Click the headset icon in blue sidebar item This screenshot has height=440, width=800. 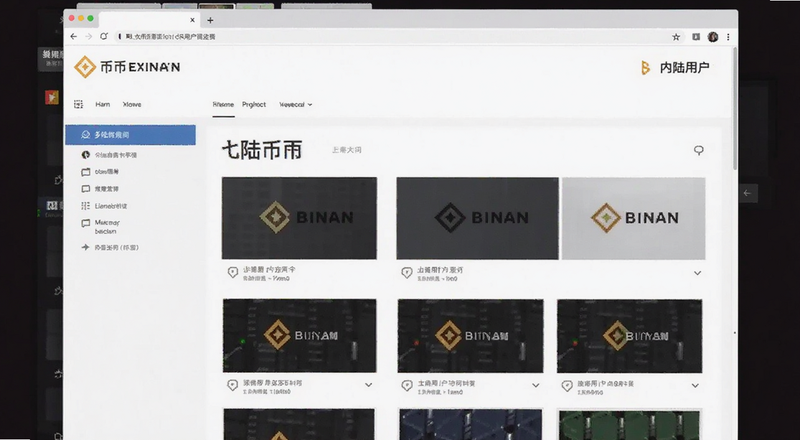(x=86, y=135)
